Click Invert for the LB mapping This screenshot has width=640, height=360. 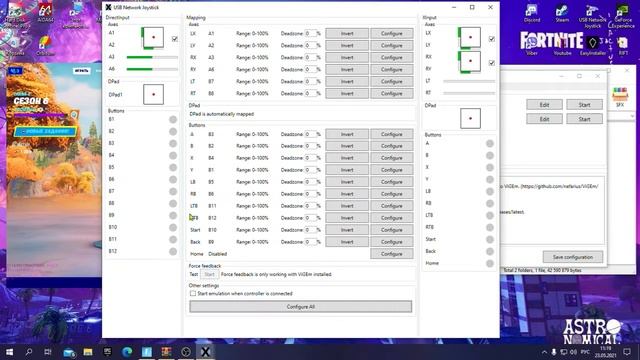347,182
